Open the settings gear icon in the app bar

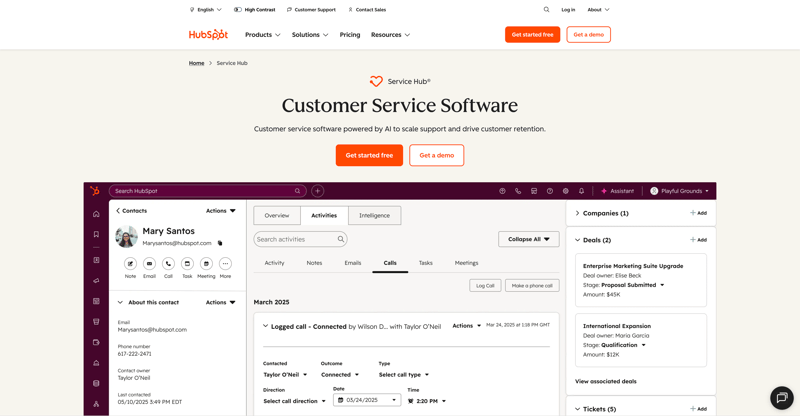[x=565, y=191]
